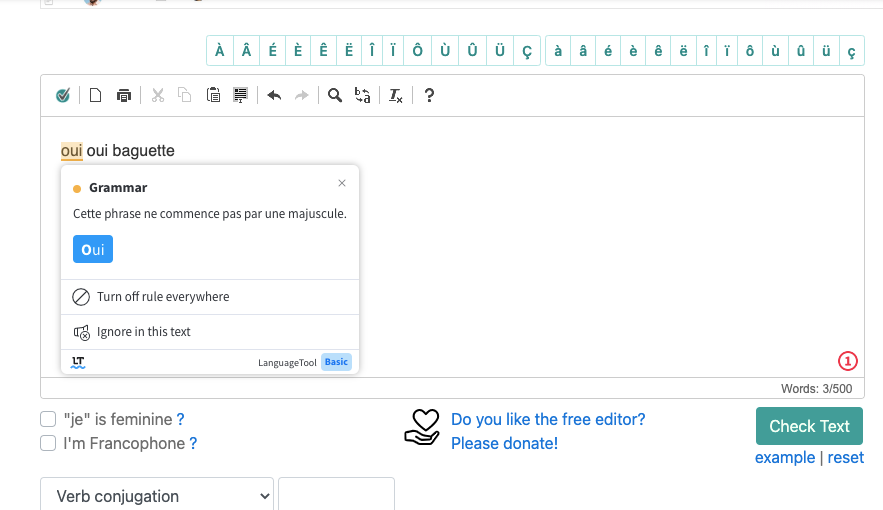Insert lowercase à character
The width and height of the screenshot is (883, 510).
[x=558, y=51]
